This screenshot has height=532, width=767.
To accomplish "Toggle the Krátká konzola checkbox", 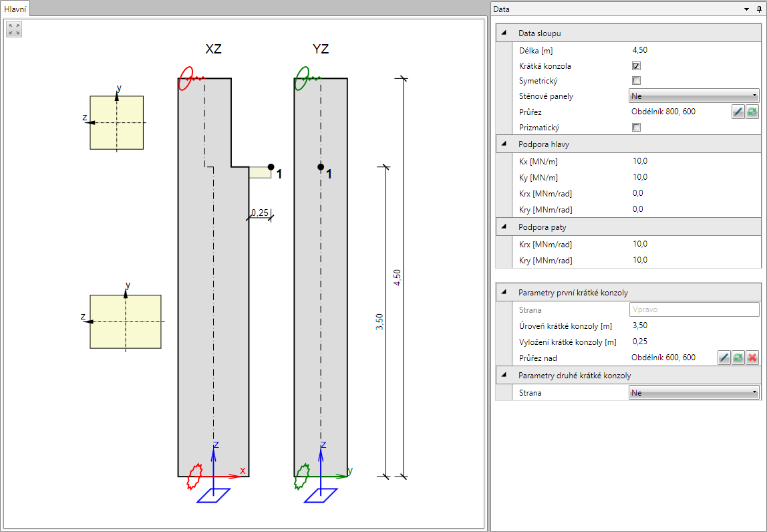I will (637, 65).
